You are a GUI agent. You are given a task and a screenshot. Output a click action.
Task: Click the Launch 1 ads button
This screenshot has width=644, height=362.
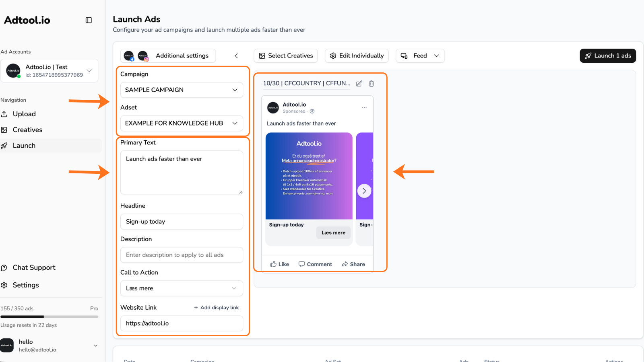click(608, 56)
